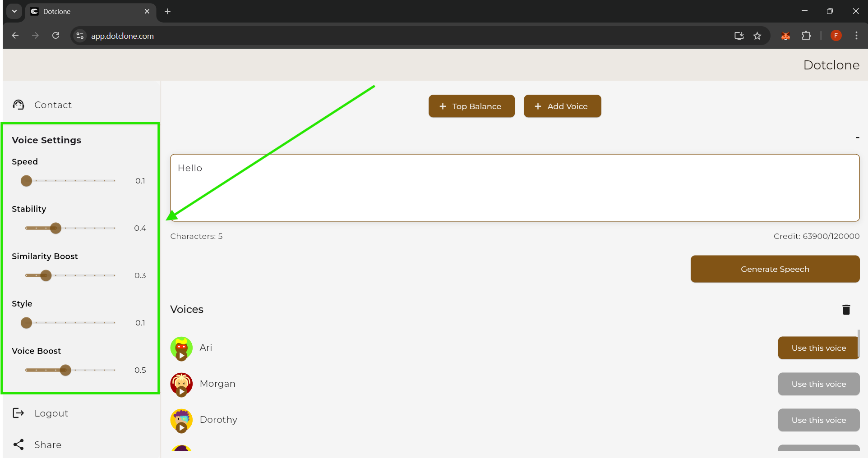Viewport: 868px width, 458px height.
Task: Adjust the Stability slider handle
Action: coord(55,228)
